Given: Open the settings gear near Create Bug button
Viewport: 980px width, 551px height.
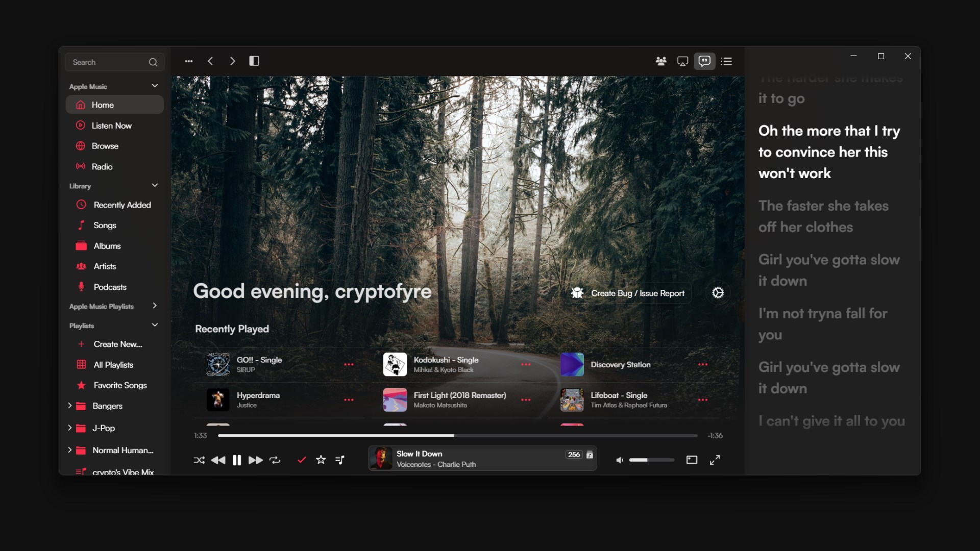Looking at the screenshot, I should [x=718, y=293].
